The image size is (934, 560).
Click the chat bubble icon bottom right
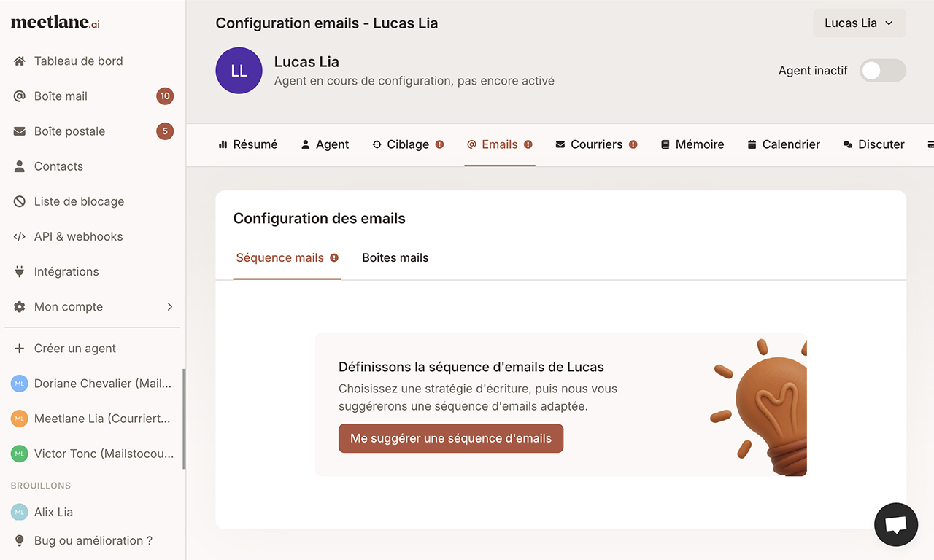coord(896,524)
